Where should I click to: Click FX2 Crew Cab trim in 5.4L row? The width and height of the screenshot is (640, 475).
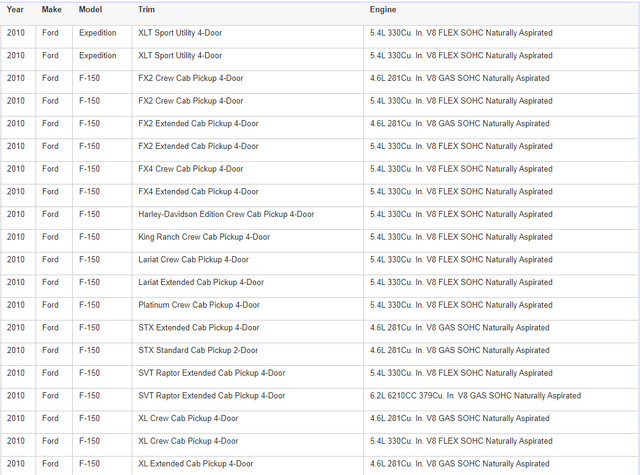[191, 101]
